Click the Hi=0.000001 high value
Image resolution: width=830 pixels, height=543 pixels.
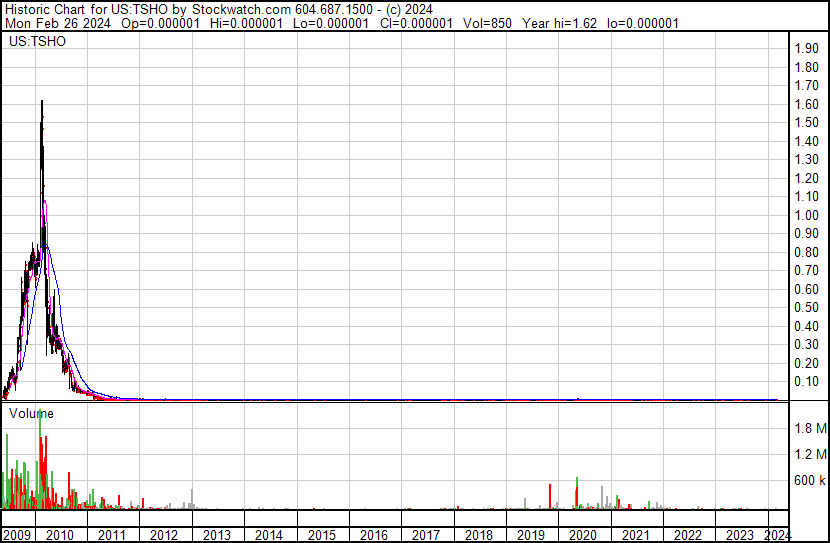[x=247, y=23]
